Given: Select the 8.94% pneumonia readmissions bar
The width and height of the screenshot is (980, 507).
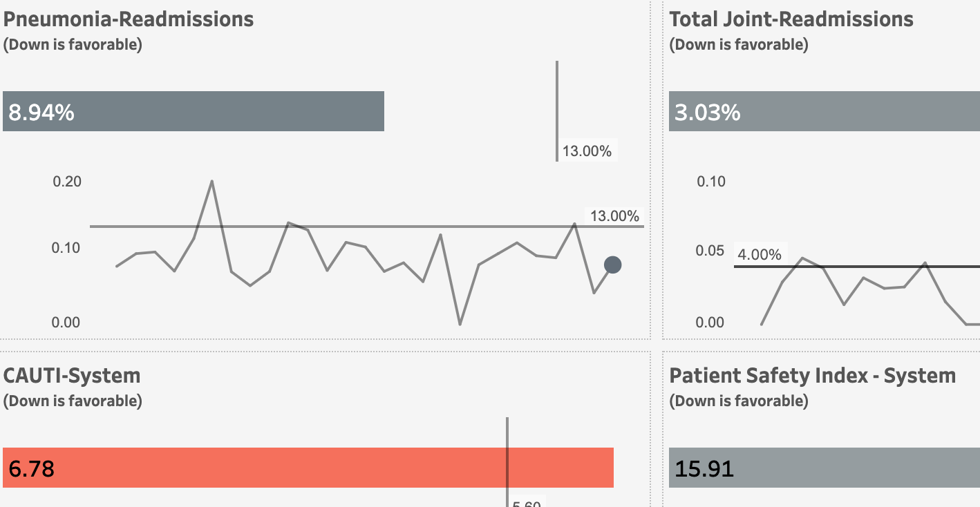Looking at the screenshot, I should coord(194,111).
